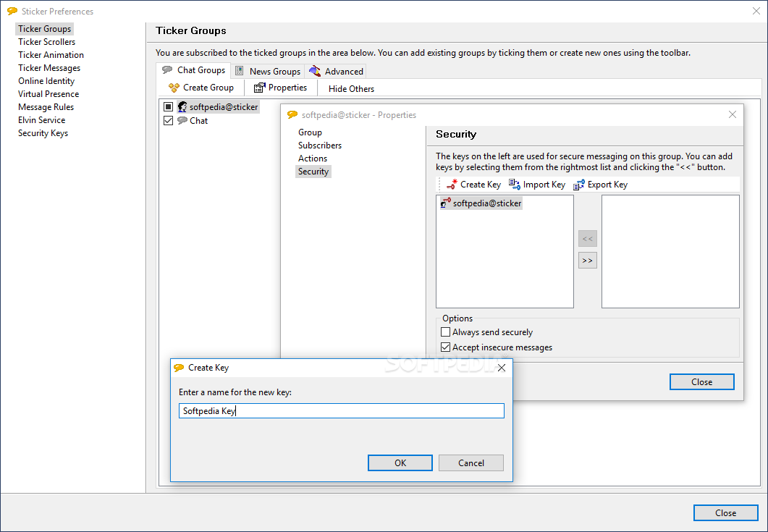
Task: Click the << add key button
Action: pos(587,239)
